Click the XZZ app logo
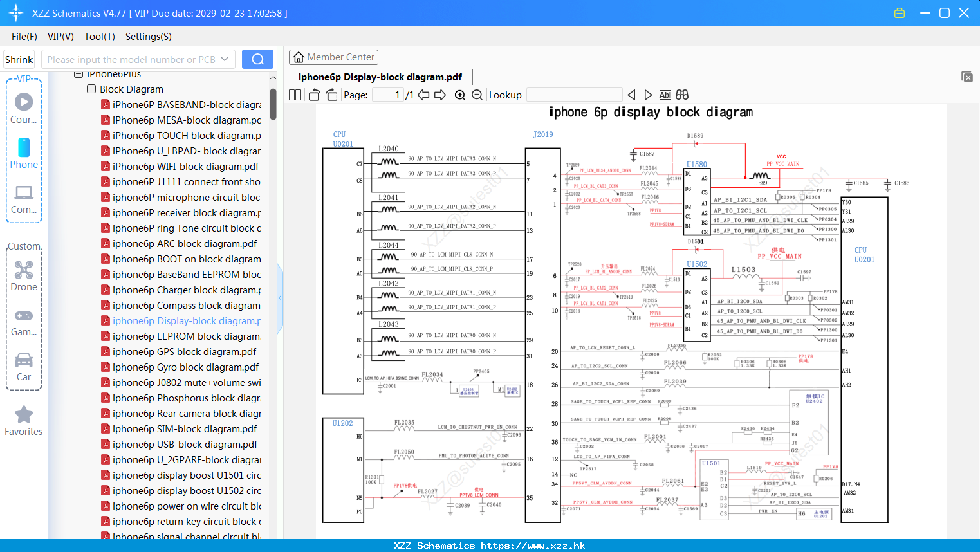The height and width of the screenshot is (552, 980). 15,13
